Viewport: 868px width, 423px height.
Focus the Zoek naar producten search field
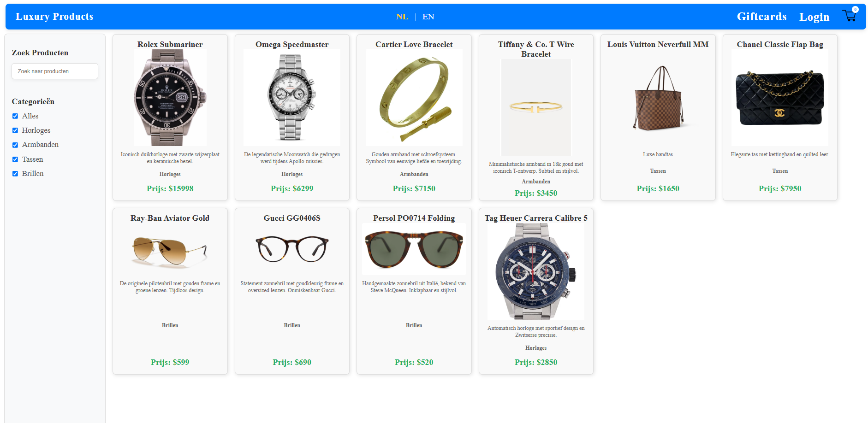click(55, 71)
